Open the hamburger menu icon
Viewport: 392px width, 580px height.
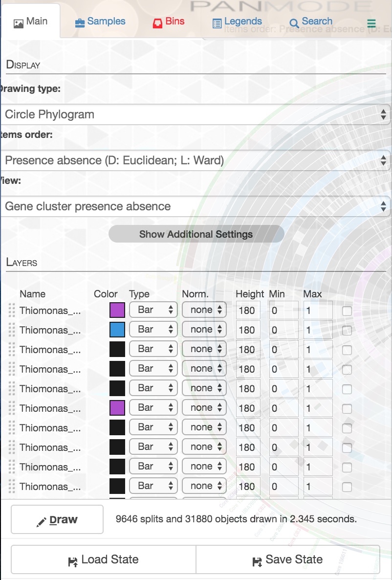(x=371, y=23)
